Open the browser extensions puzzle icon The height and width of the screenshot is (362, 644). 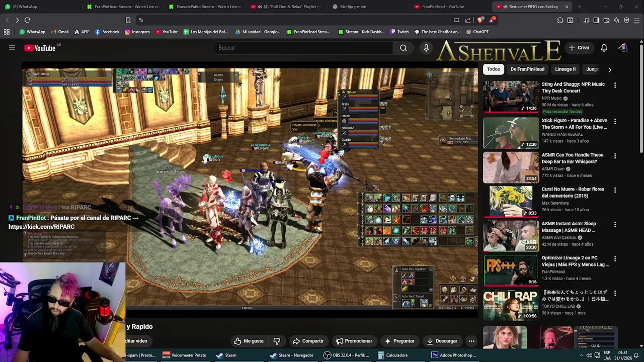tap(560, 20)
